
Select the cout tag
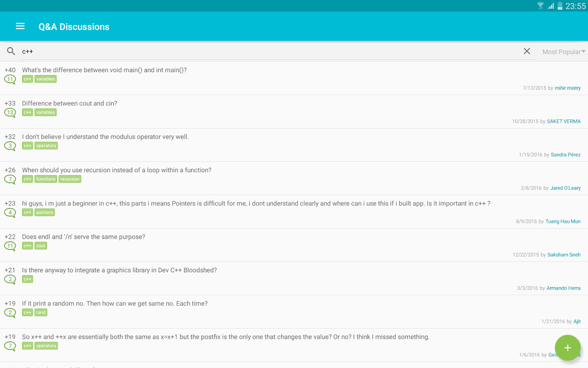click(x=41, y=246)
